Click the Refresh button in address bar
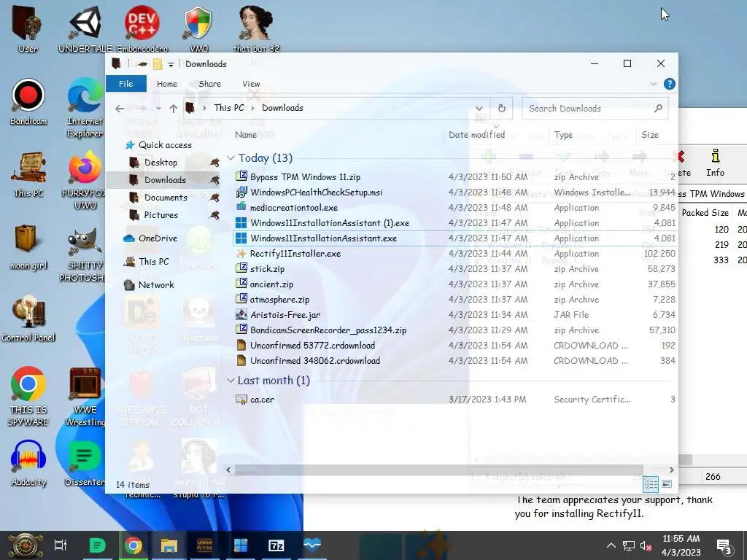Screen dimensions: 747x560 502,108
